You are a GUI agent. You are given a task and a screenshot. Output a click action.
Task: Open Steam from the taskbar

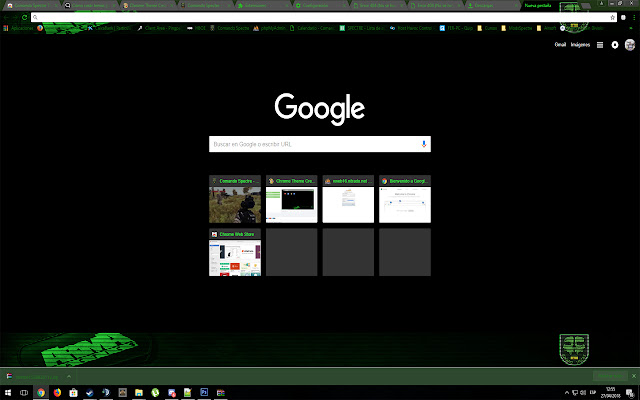click(90, 393)
